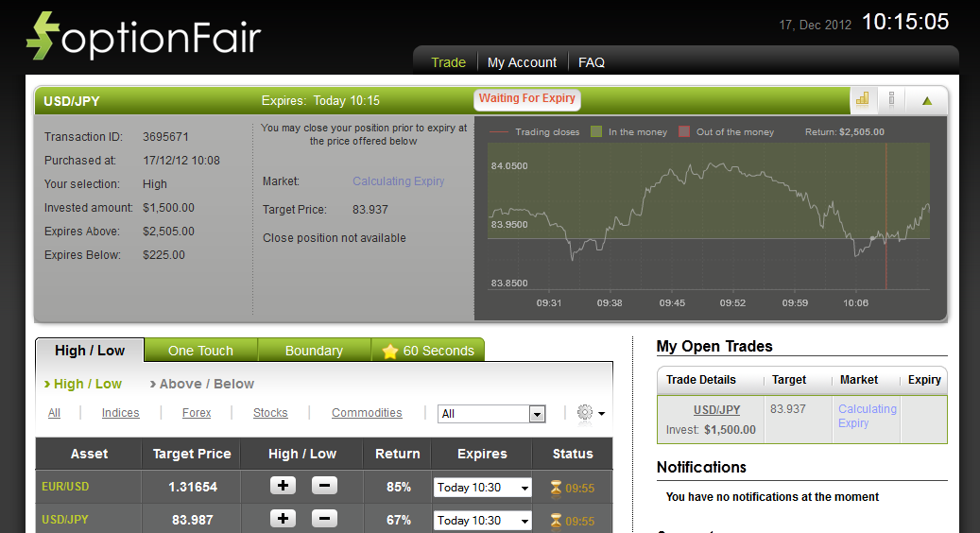Screen dimensions: 980x533
Task: Click the Low minus button for USD/JPY
Action: tap(323, 519)
